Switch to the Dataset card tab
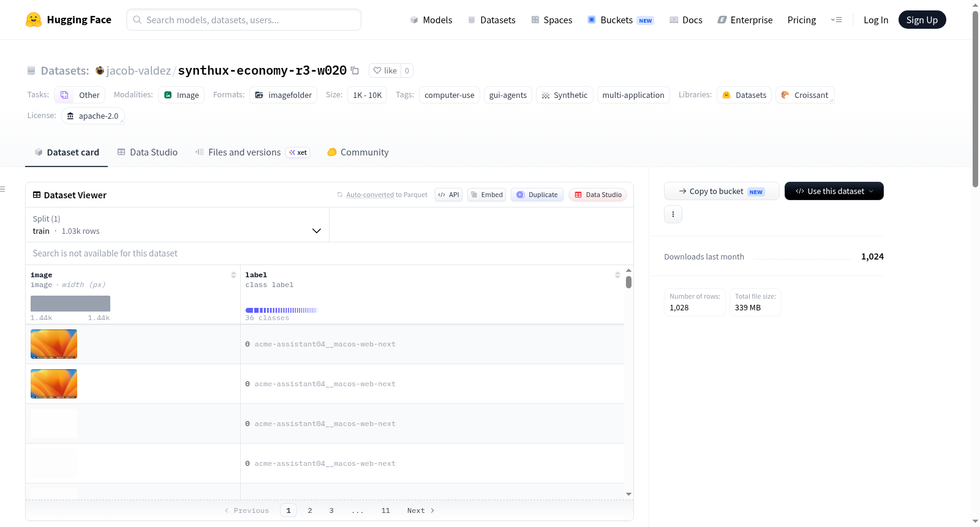 pyautogui.click(x=67, y=152)
